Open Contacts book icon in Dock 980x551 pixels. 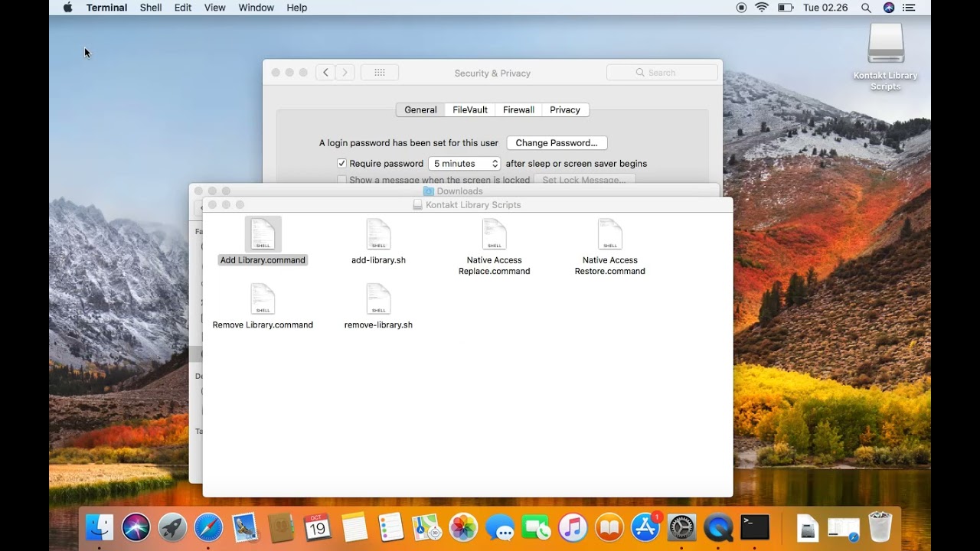click(281, 527)
